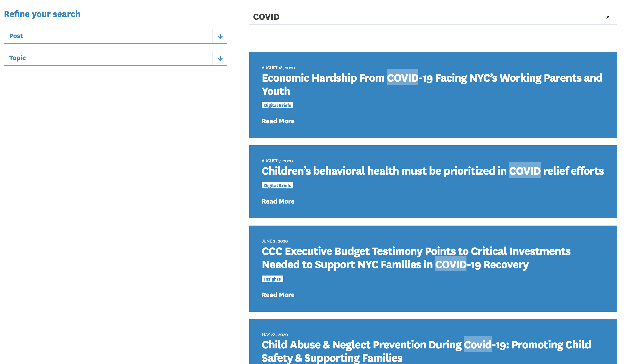Click the Post dropdown arrow icon
The height and width of the screenshot is (364, 629).
(220, 36)
